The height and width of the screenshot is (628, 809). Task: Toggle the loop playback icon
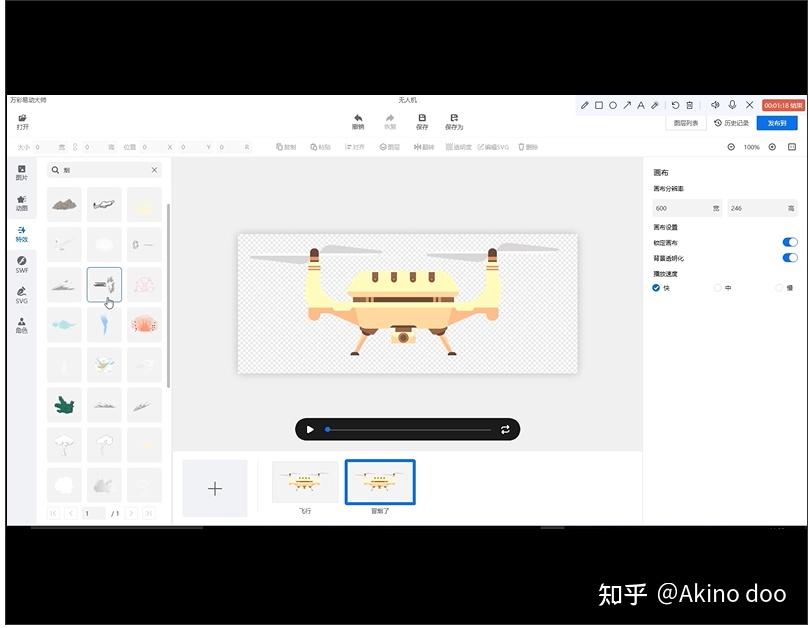point(505,429)
